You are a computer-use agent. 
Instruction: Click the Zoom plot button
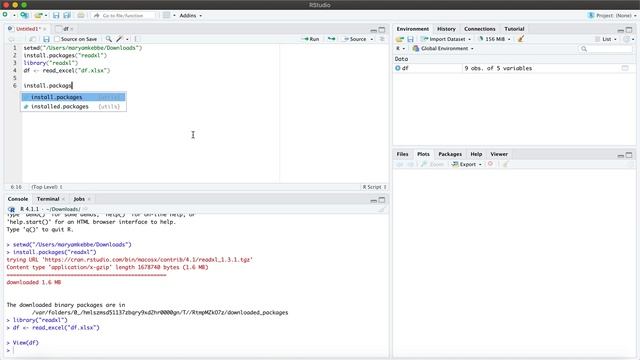tap(433, 164)
